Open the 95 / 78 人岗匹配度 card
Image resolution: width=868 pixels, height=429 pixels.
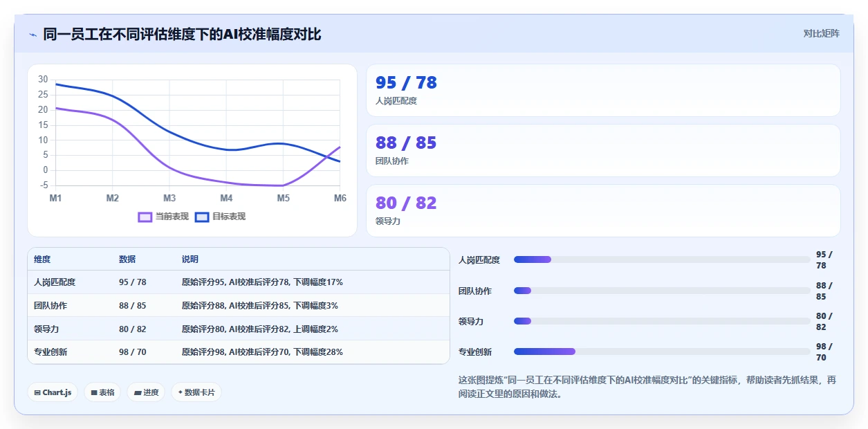click(x=603, y=90)
